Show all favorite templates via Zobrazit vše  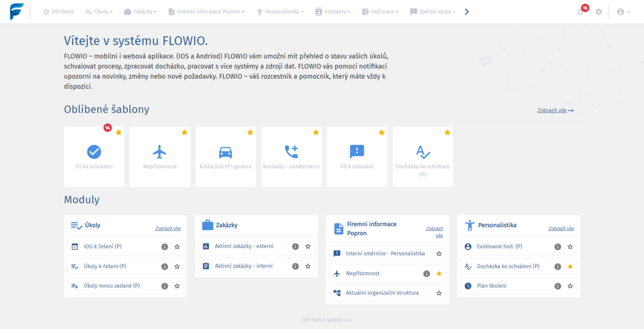(x=555, y=110)
